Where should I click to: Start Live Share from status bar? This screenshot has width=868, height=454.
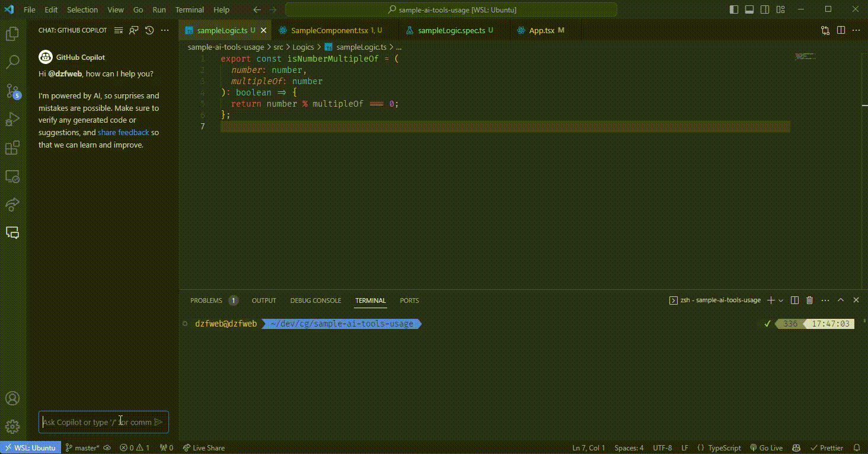tap(204, 448)
